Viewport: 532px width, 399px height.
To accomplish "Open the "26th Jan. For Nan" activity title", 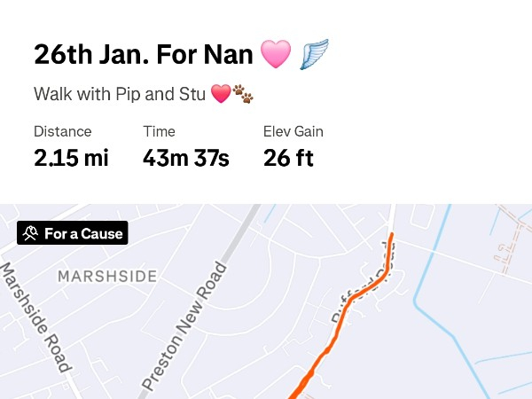I will click(x=144, y=54).
